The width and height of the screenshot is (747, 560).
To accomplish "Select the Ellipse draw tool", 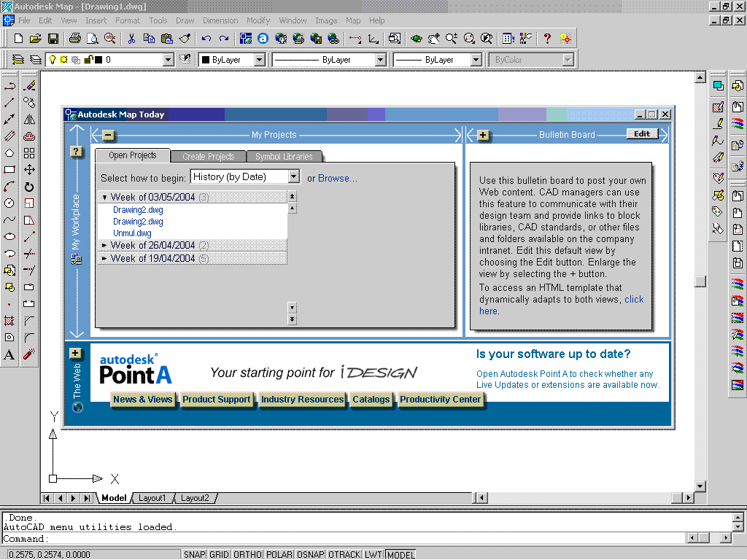I will 9,237.
